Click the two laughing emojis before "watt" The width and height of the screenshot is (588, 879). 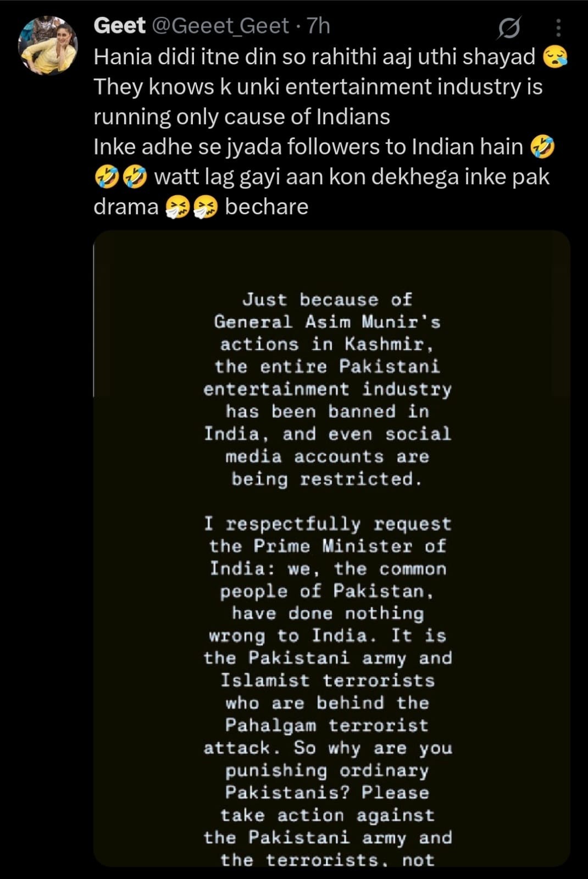[x=121, y=177]
